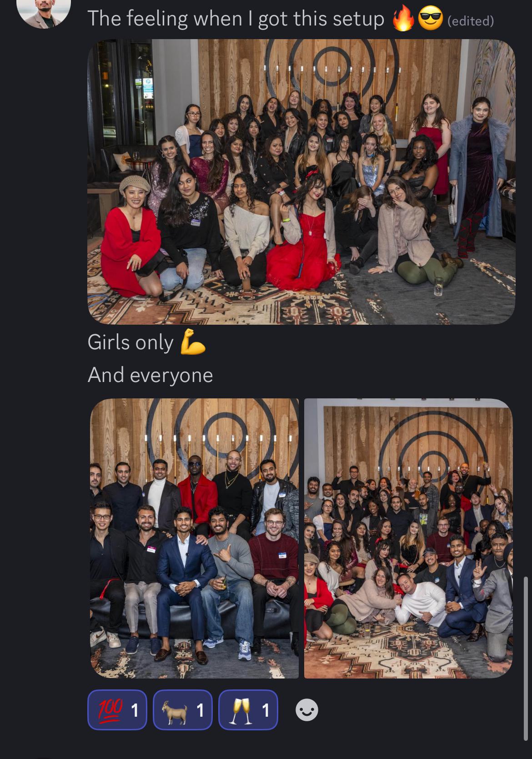Toggle the 100 reaction count
Image resolution: width=532 pixels, height=759 pixels.
pyautogui.click(x=117, y=710)
